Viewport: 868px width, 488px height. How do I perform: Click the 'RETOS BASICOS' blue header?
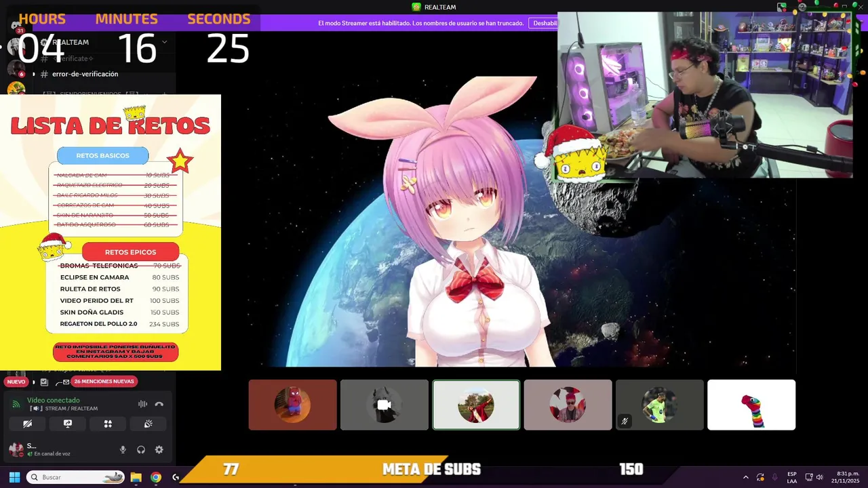coord(102,156)
